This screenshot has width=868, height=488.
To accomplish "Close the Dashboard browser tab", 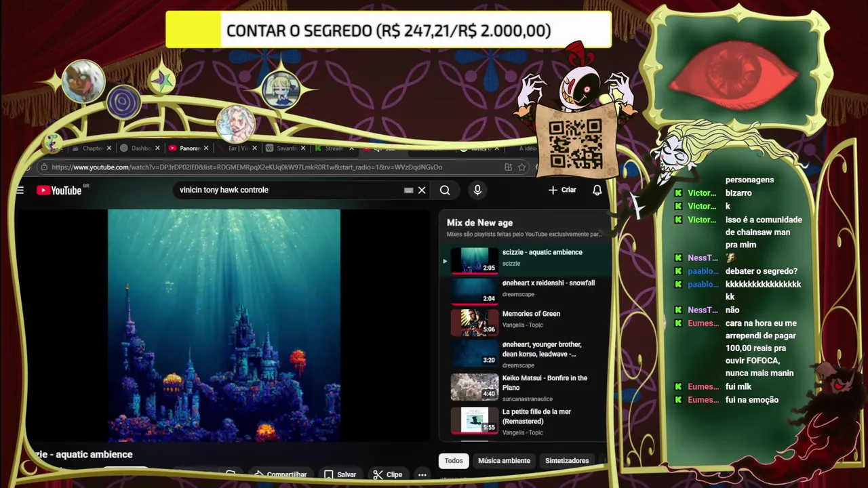I will click(x=157, y=148).
